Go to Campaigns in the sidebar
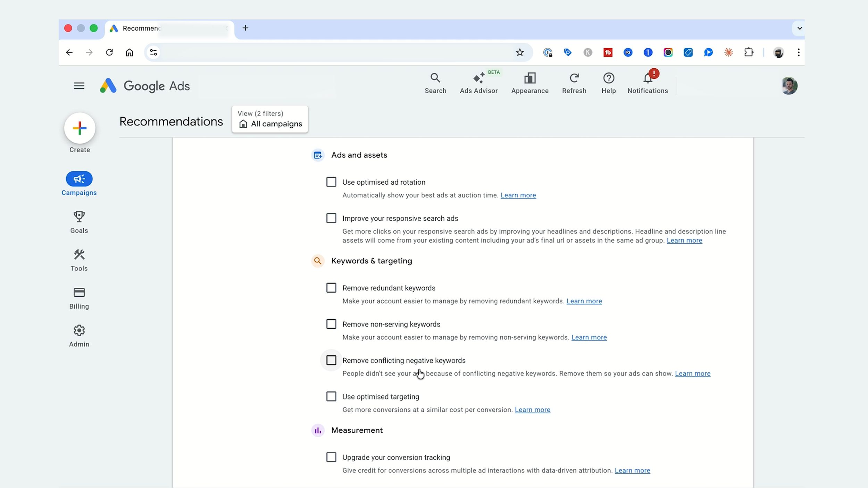The height and width of the screenshot is (488, 868). 79,184
